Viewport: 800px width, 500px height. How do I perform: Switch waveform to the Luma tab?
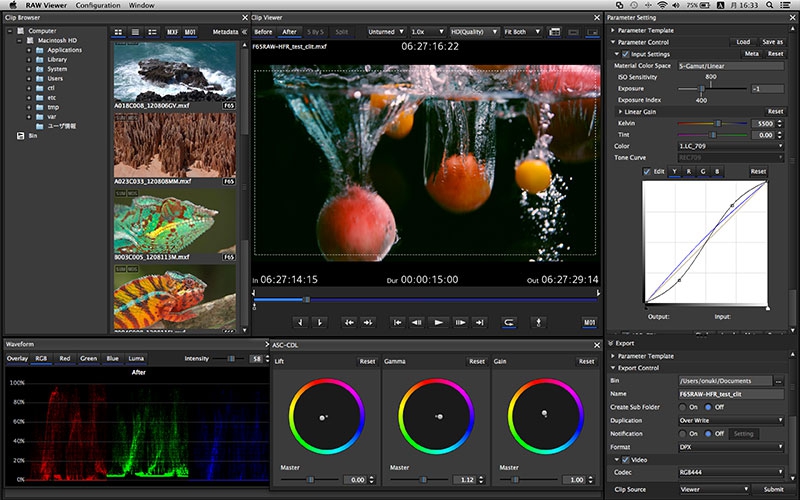point(136,358)
